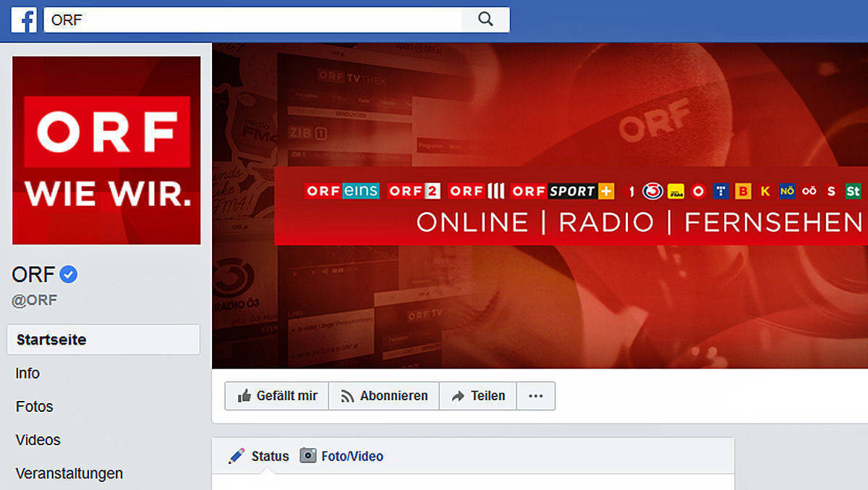Click the ORF III logo on cover

(x=476, y=191)
